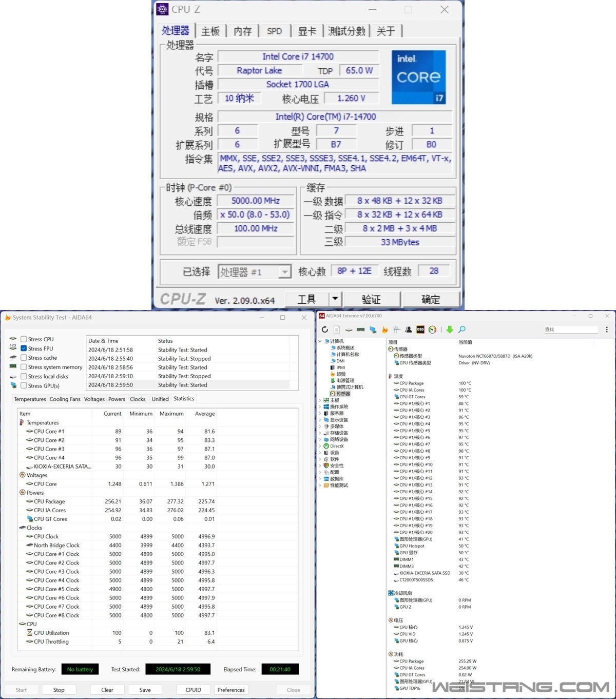Open the report page icon in AIDA64 toolbar
The width and height of the screenshot is (616, 699).
click(337, 329)
